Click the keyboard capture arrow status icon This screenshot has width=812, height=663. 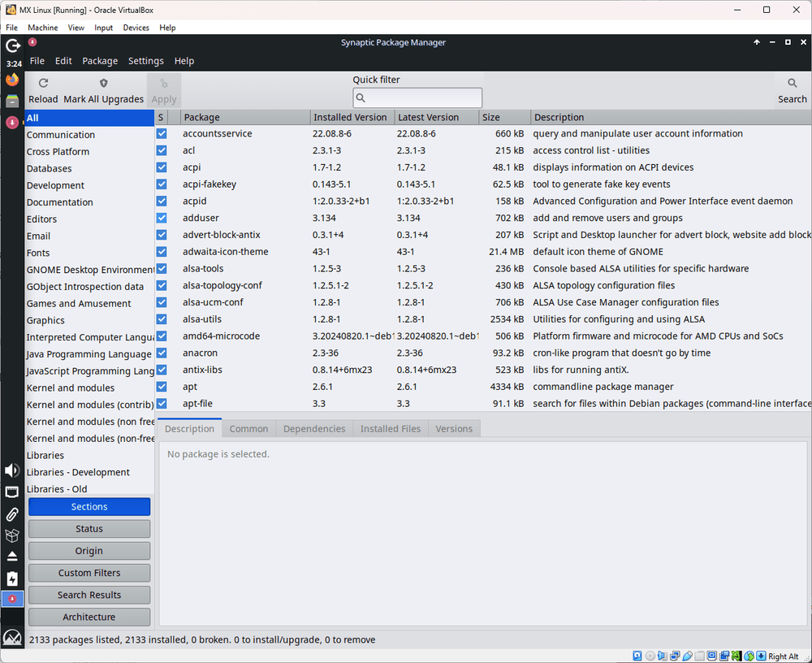click(762, 656)
